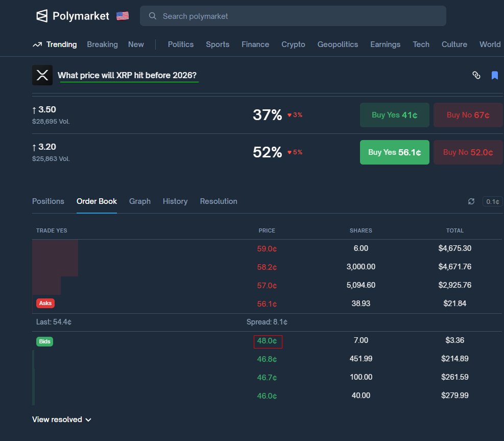Open the Crypto category
The height and width of the screenshot is (441, 504).
coord(293,44)
